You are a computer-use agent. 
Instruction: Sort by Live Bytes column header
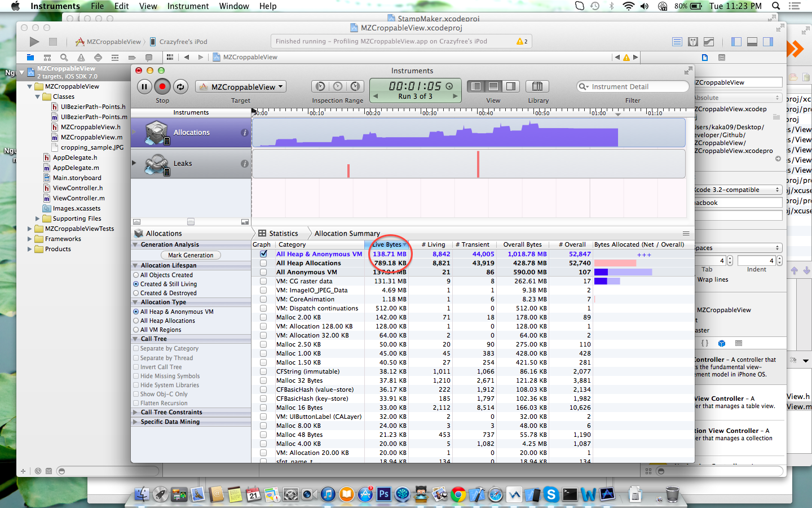[x=387, y=244]
